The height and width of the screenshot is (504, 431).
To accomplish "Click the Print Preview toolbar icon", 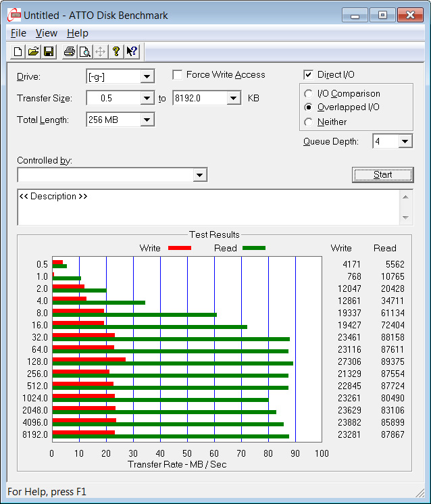I will point(85,51).
